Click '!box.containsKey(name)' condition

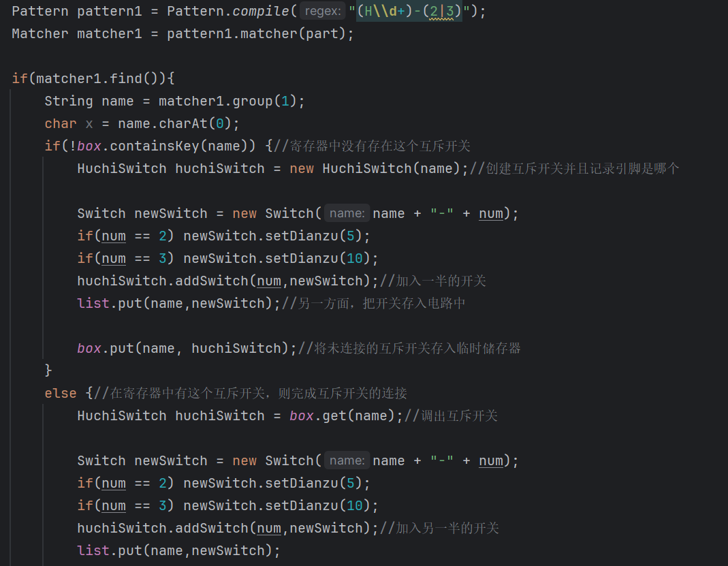[158, 146]
